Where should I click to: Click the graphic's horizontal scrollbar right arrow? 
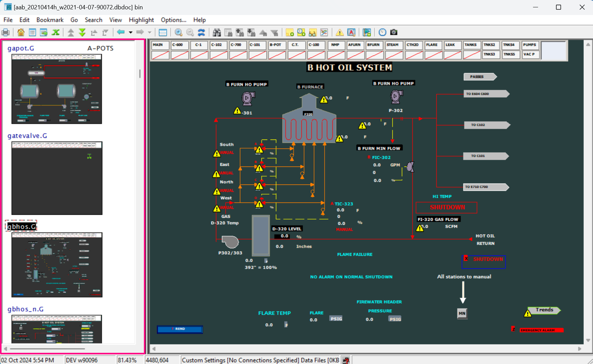pyautogui.click(x=580, y=349)
